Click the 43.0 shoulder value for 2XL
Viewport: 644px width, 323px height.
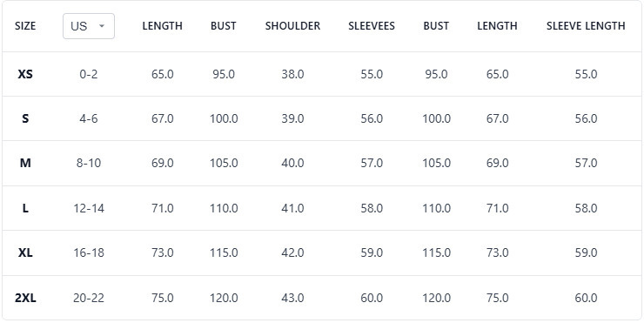[292, 298]
